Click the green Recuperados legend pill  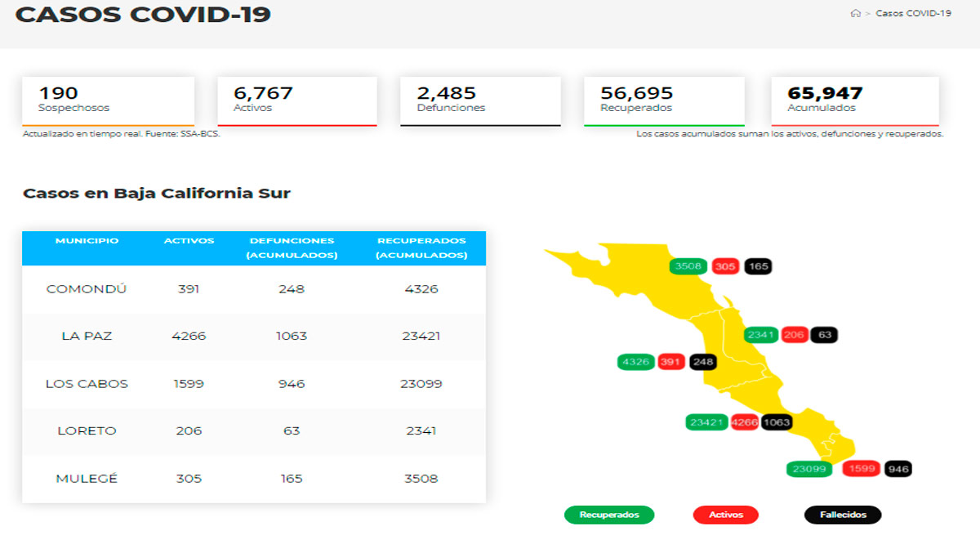pos(609,515)
